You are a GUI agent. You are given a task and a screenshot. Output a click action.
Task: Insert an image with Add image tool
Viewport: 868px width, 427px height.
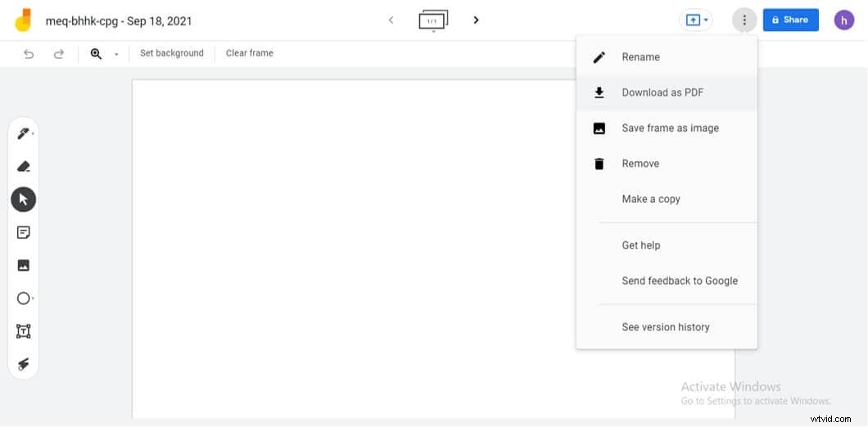(x=23, y=266)
